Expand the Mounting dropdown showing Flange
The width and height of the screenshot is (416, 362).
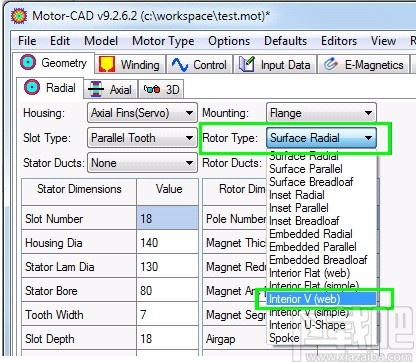[x=321, y=113]
